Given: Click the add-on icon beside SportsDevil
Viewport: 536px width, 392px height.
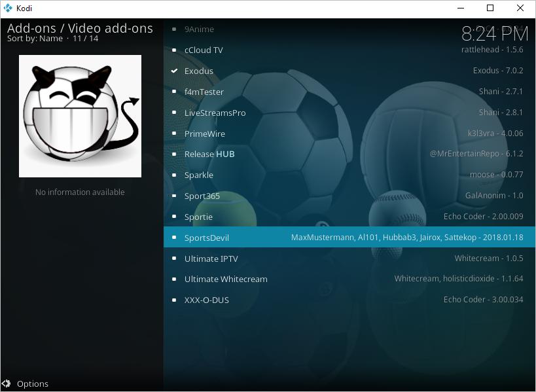Looking at the screenshot, I should pyautogui.click(x=173, y=238).
